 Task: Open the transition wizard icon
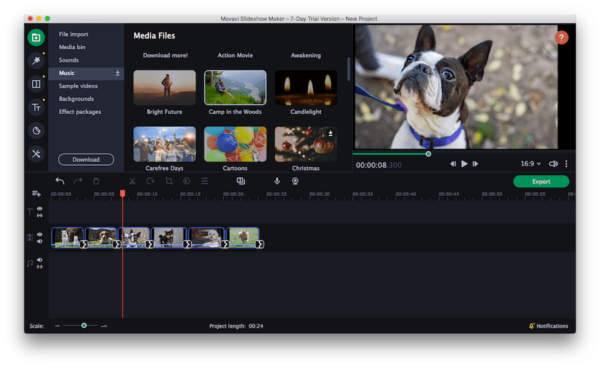241,181
